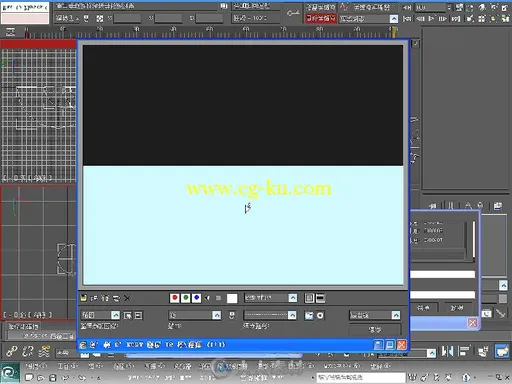This screenshot has width=512, height=384.
Task: Click the Undo icon in the quick access bar
Action: click(65, 377)
